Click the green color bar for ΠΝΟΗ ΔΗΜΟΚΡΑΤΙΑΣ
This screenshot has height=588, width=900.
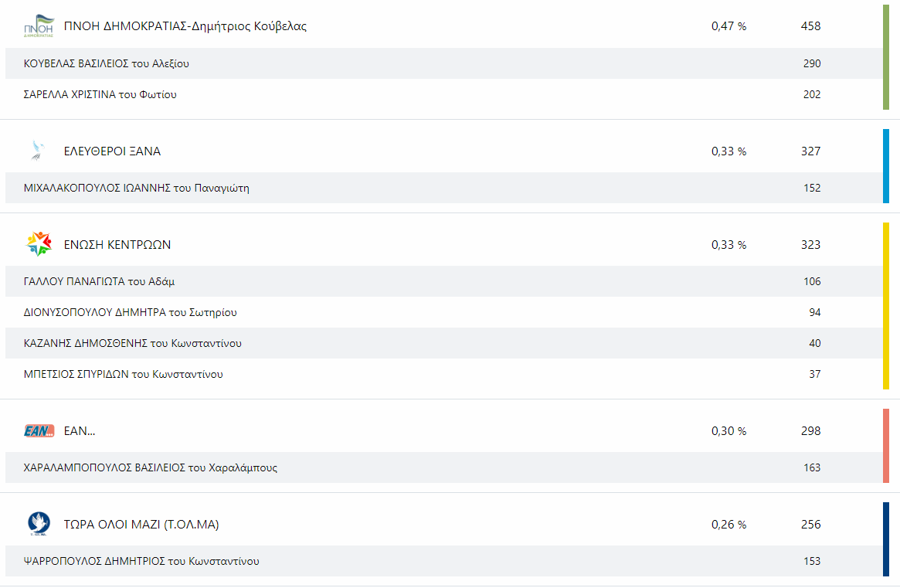pos(885,57)
